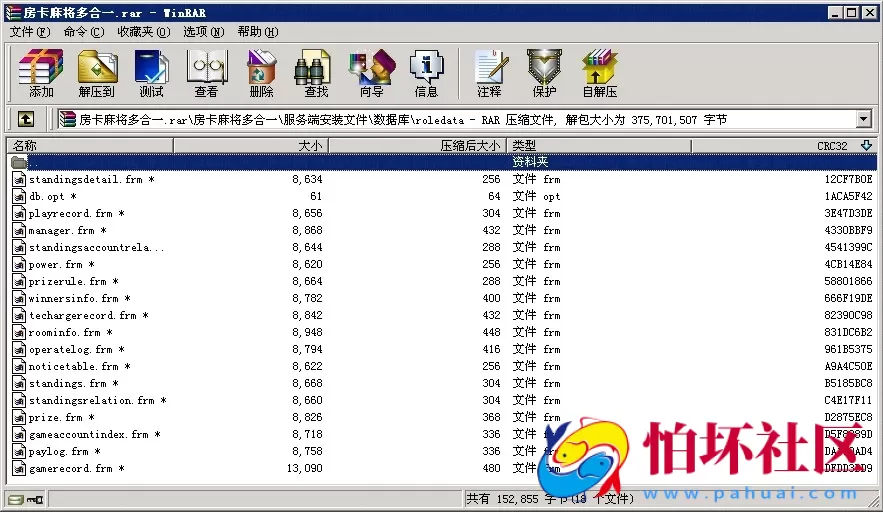This screenshot has height=512, width=883.
Task: Sort by Packed size (压缩后大小) column header
Action: point(417,146)
